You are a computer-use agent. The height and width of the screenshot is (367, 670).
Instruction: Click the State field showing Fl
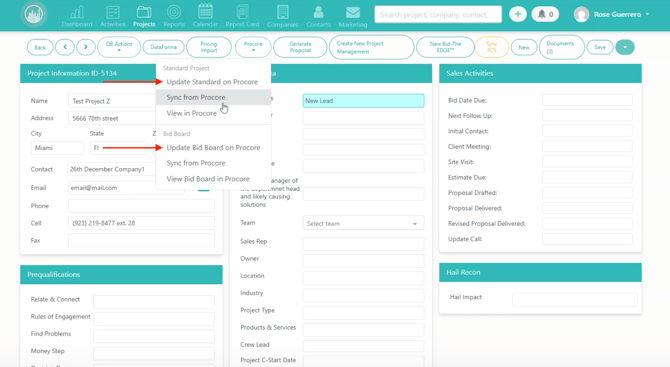(x=118, y=148)
